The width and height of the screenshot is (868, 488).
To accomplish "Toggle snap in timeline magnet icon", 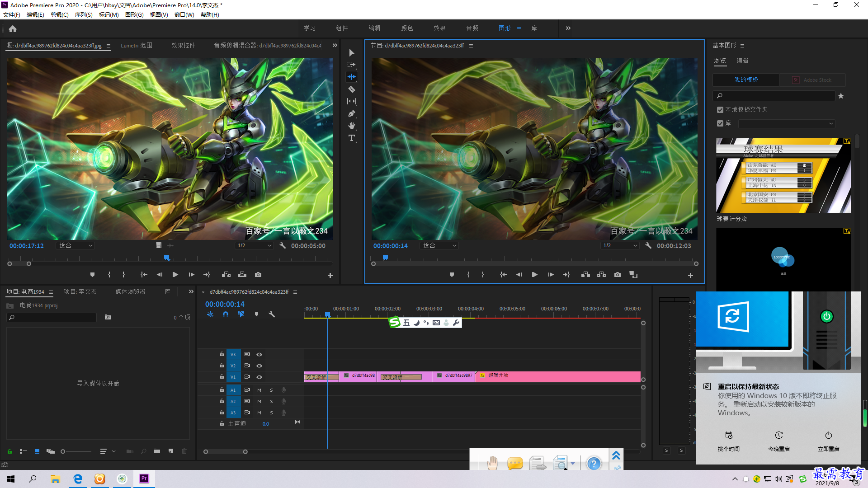I will 226,314.
